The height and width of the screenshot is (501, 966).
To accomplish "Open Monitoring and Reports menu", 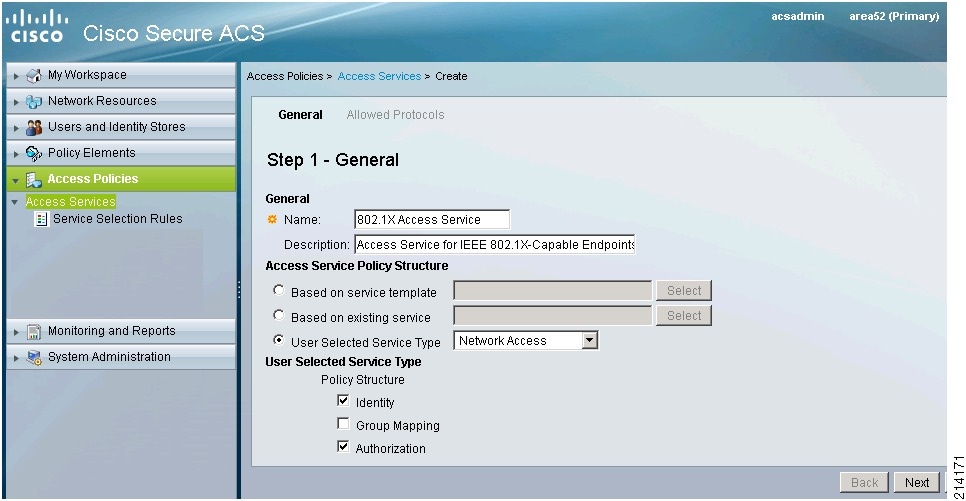I will click(121, 331).
